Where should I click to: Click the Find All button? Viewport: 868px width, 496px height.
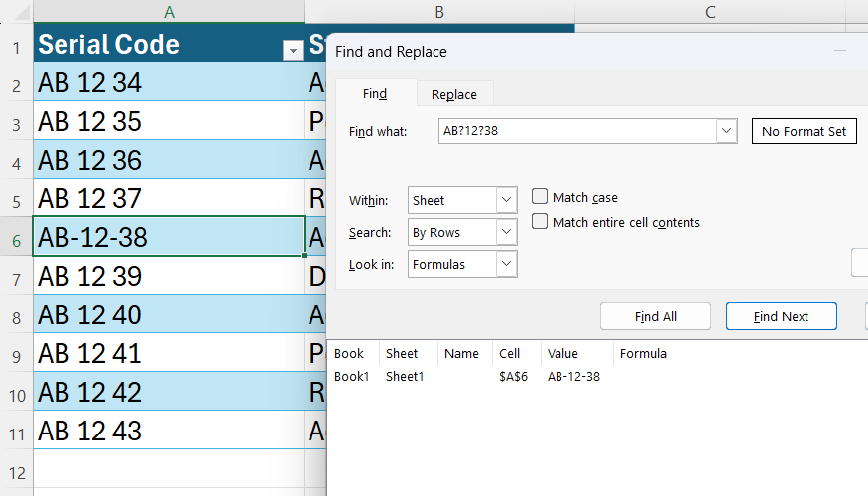[x=656, y=316]
